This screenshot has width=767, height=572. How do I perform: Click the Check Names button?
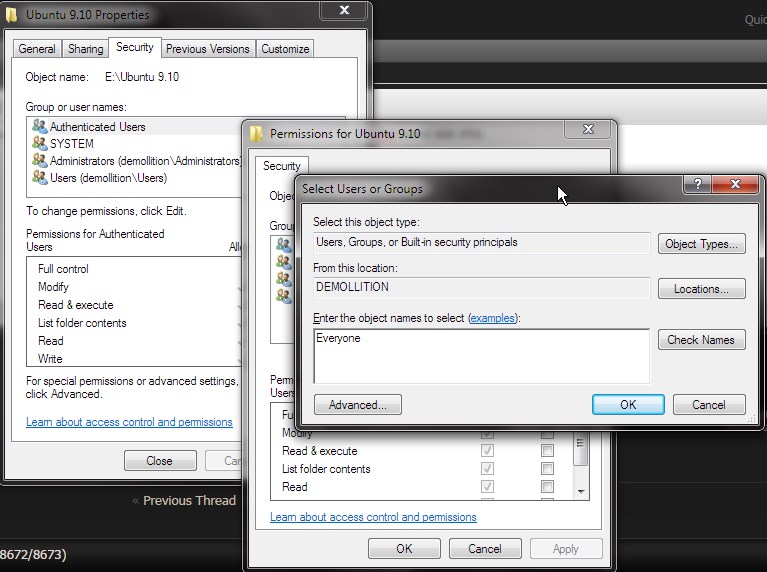coord(701,340)
